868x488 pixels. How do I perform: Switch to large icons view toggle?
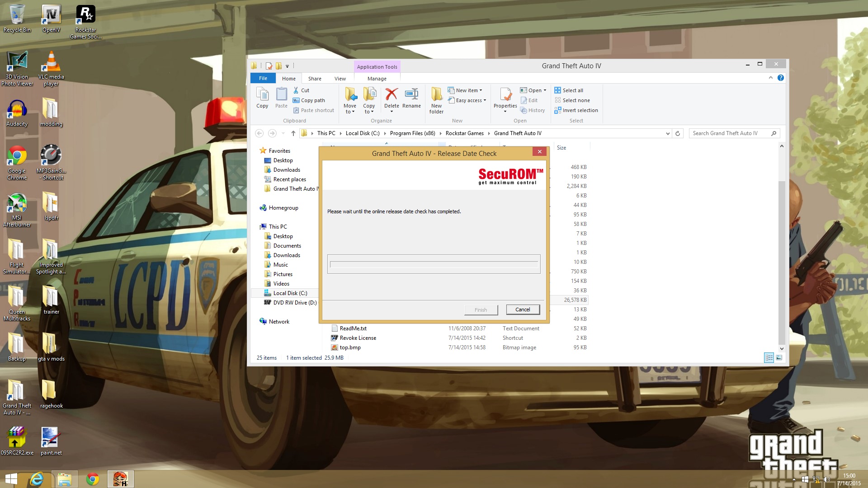[x=779, y=358]
